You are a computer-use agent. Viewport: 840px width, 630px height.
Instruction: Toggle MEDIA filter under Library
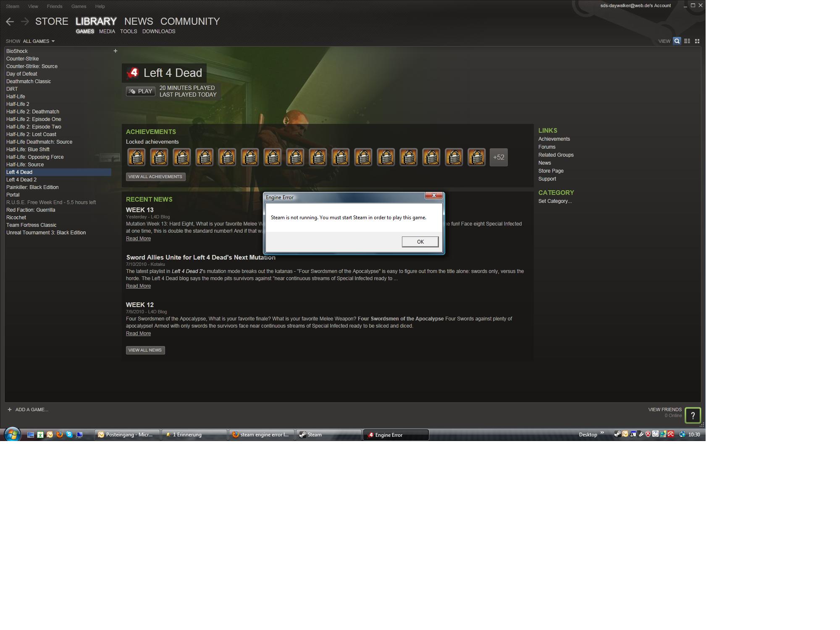[107, 31]
